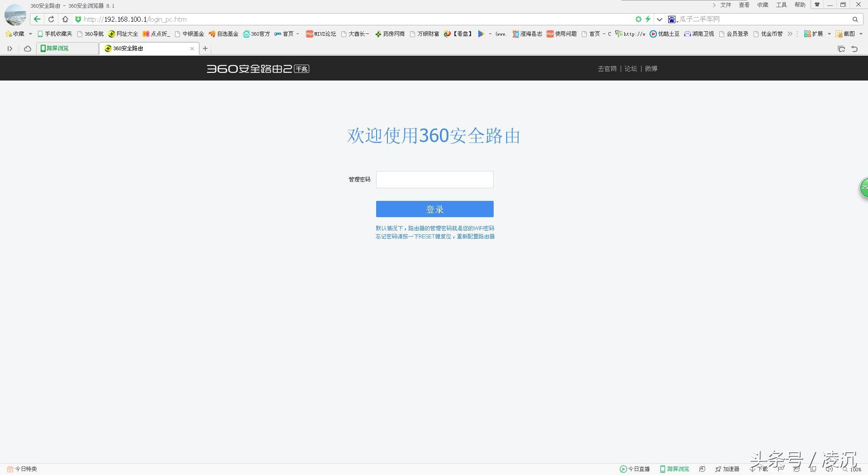Click the green site security shield
This screenshot has width=868, height=475.
78,19
